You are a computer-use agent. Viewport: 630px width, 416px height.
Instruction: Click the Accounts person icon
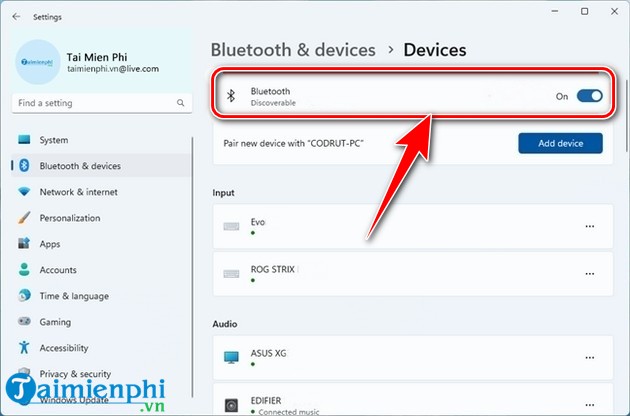click(x=24, y=269)
